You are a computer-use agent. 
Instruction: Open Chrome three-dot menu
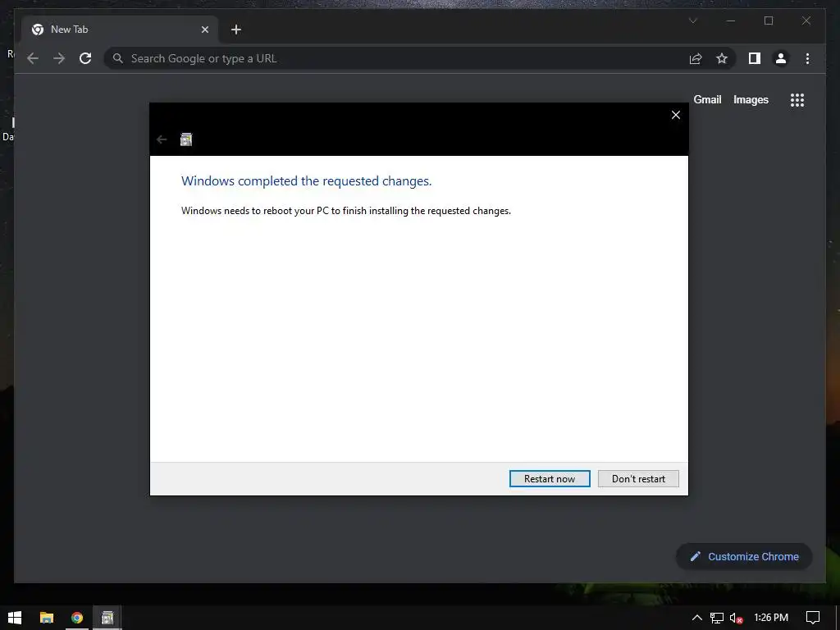807,58
